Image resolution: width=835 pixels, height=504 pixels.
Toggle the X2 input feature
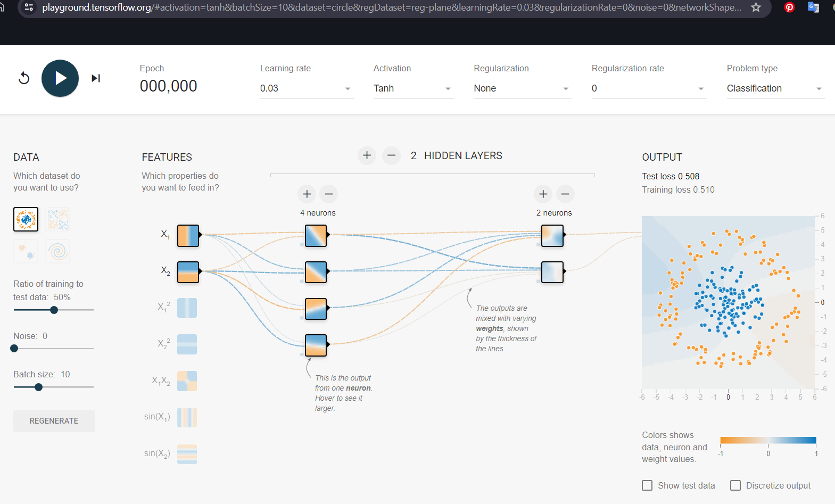pos(188,271)
